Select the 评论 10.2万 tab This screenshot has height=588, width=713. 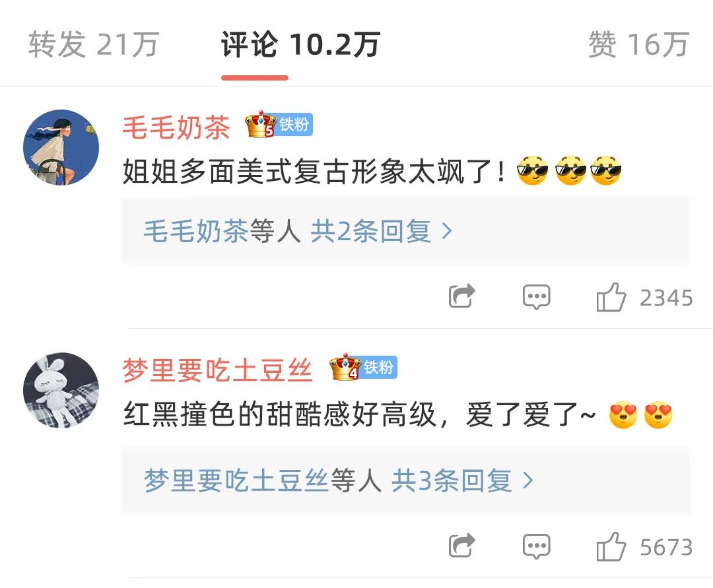(x=300, y=44)
